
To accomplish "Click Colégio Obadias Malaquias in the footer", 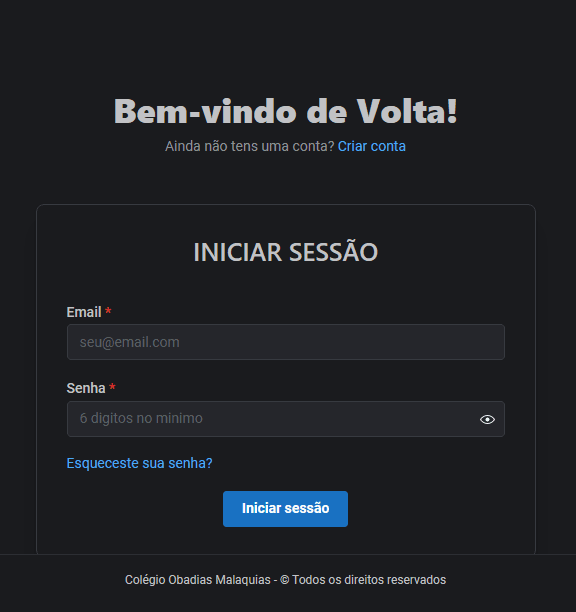I will (x=197, y=580).
